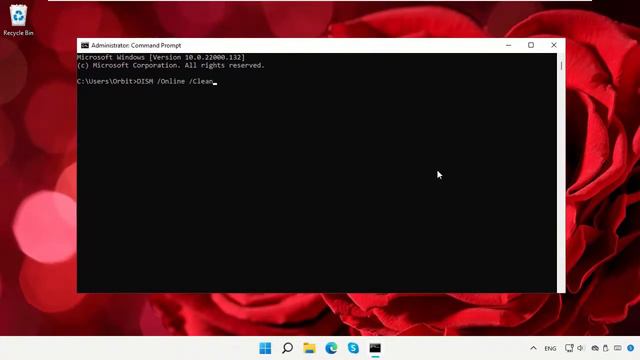Open Microsoft Edge from the taskbar
Screen dimensions: 640x360
pyautogui.click(x=331, y=348)
